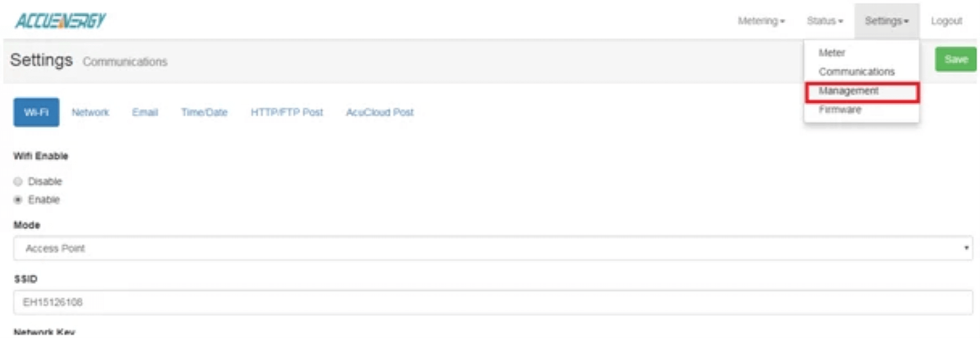Click the SSID input field
The image size is (980, 338).
493,302
